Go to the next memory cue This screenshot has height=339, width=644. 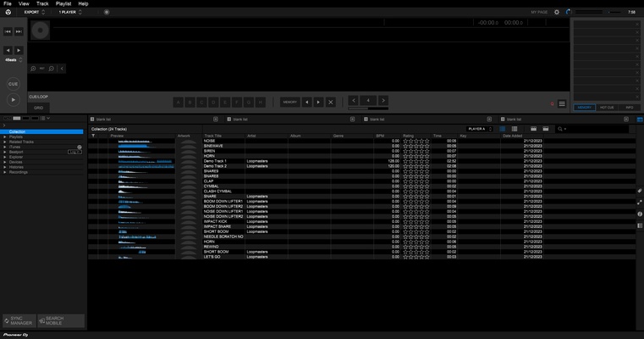(318, 102)
